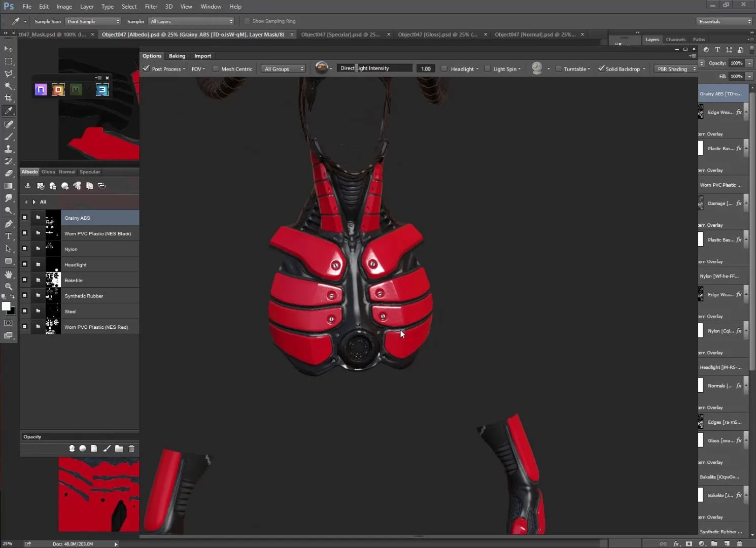Select the Rounded Rectangle shape tool
This screenshot has width=756, height=548.
(9, 261)
